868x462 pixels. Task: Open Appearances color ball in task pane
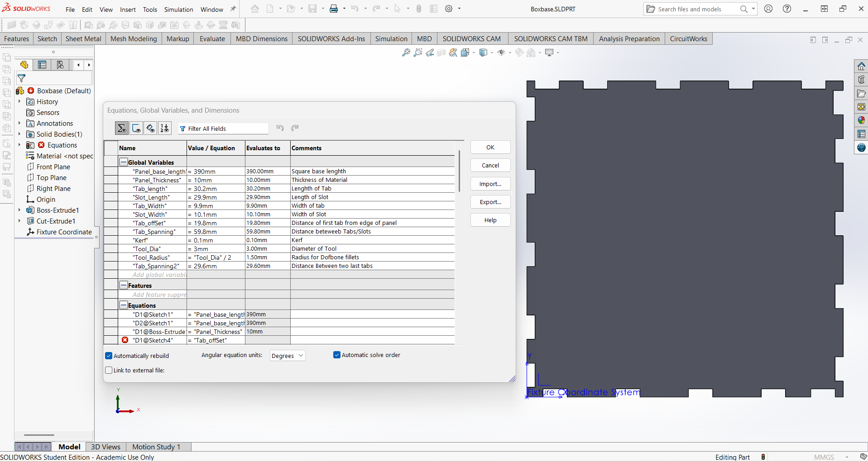coord(861,120)
